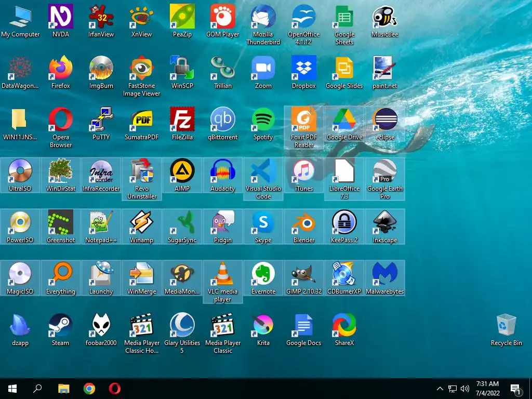This screenshot has height=399, width=532.
Task: Select the Steam desktop shortcut
Action: [x=61, y=329]
